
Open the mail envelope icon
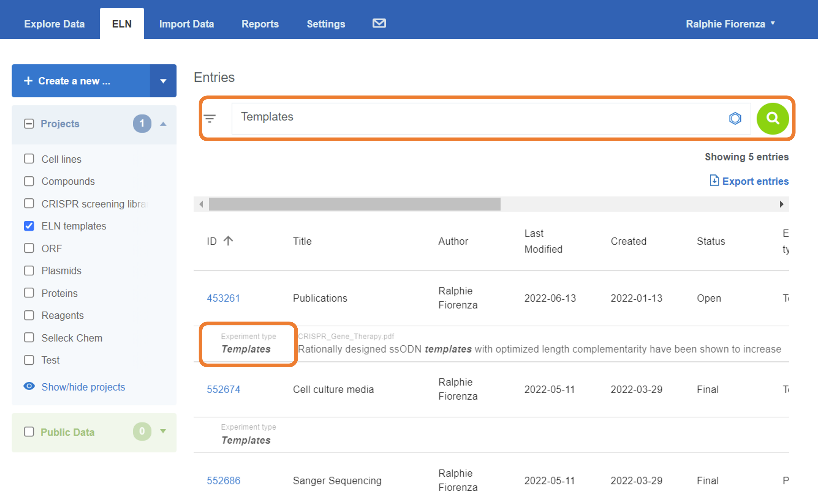coord(379,23)
